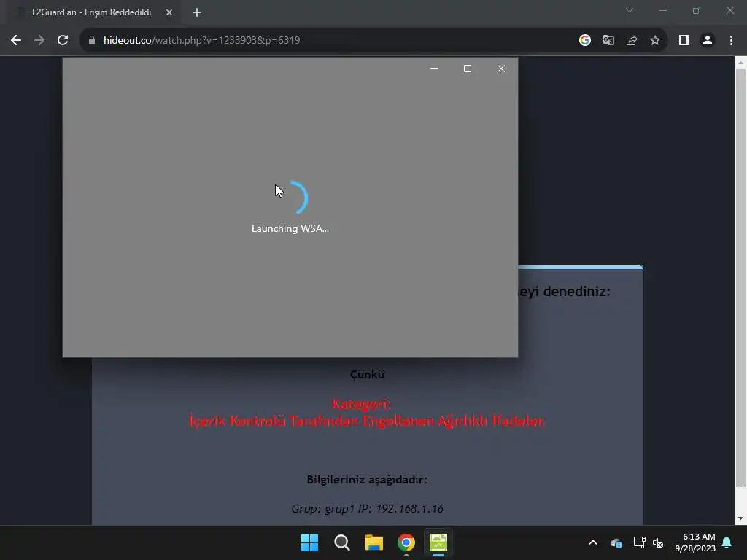
Task: Open a new Chrome tab
Action: [197, 12]
